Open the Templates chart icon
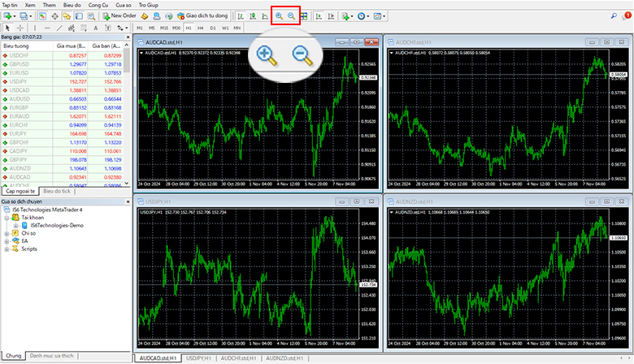Screen dimensions: 634x364 pos(378,16)
